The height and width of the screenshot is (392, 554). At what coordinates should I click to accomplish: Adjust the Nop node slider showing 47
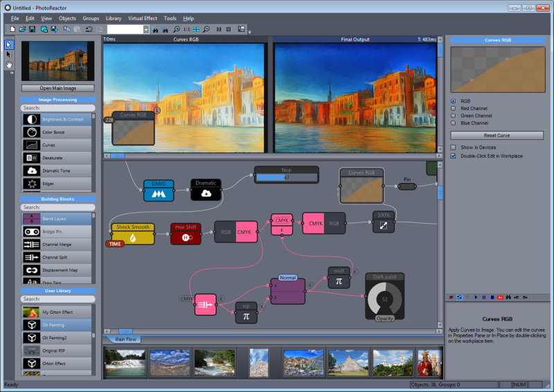point(286,178)
